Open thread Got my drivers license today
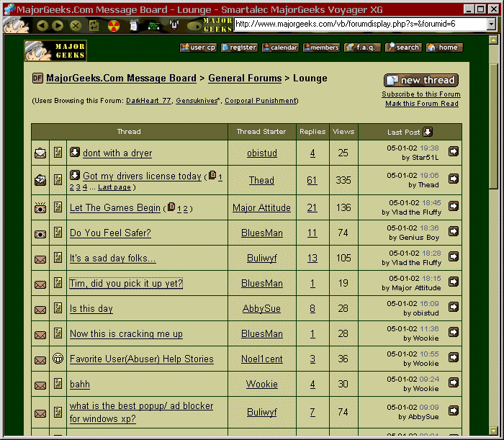Screen dimensions: 504x440 click(142, 176)
